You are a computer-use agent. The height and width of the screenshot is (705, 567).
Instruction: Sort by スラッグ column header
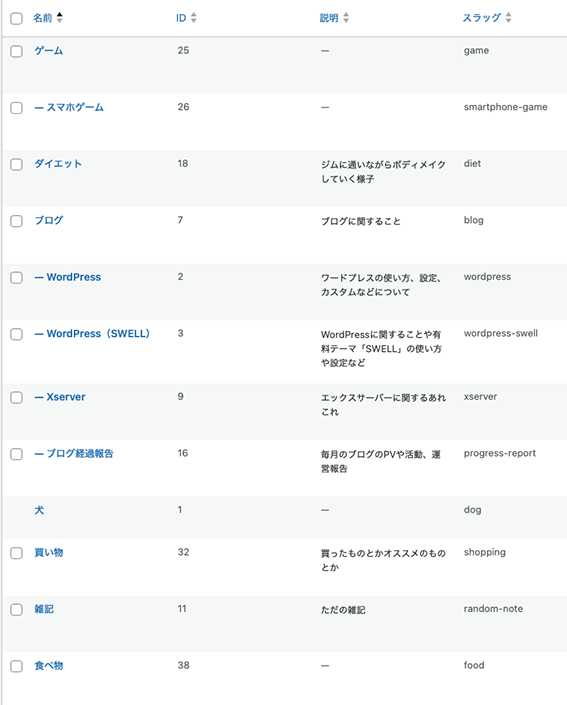(482, 18)
